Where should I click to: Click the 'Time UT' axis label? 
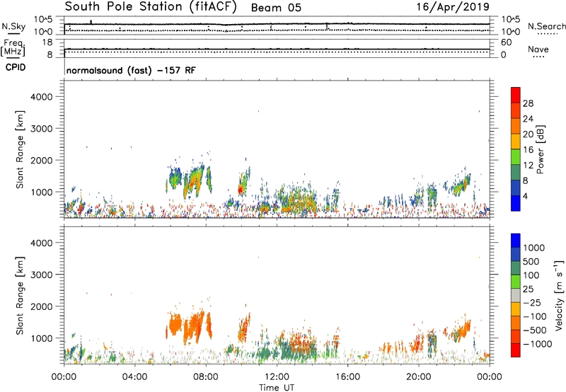pos(277,387)
